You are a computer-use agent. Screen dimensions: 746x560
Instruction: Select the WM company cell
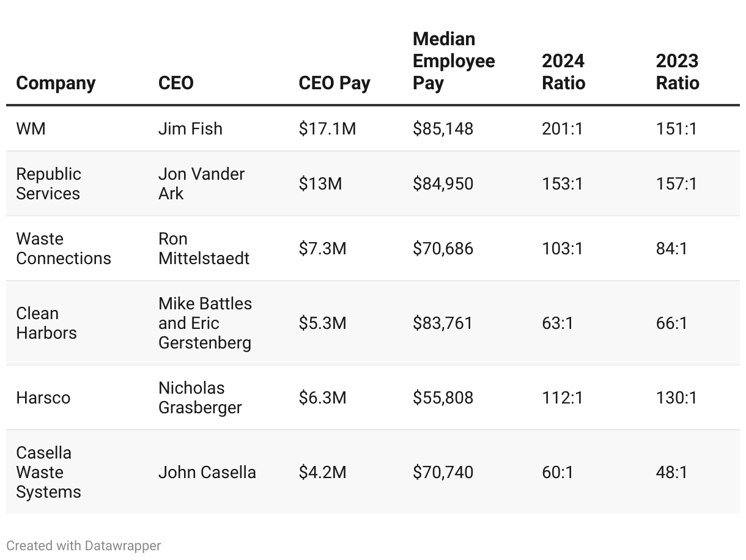click(31, 129)
